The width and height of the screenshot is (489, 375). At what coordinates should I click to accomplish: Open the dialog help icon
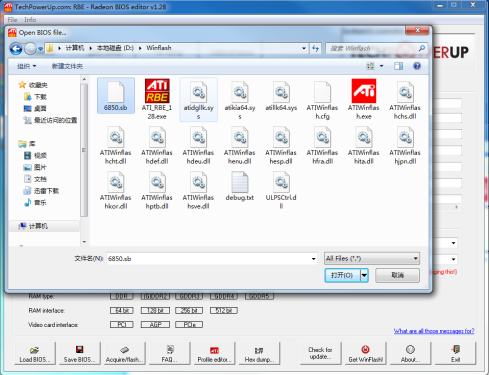coord(417,66)
